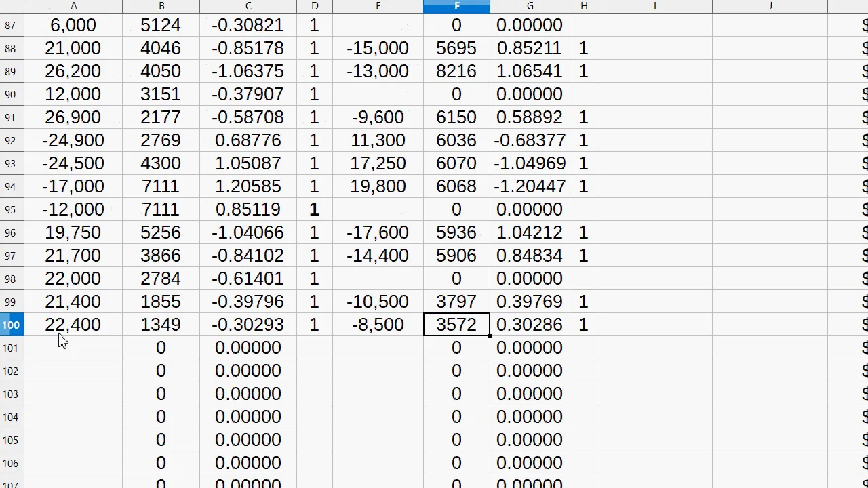Viewport: 868px width, 488px height.
Task: Click cell containing -17,600
Action: [x=378, y=232]
